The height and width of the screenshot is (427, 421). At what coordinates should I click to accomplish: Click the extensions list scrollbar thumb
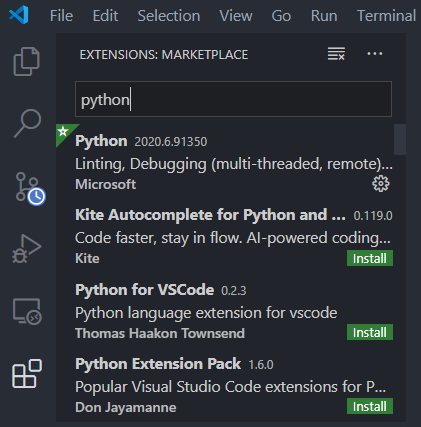[x=400, y=140]
